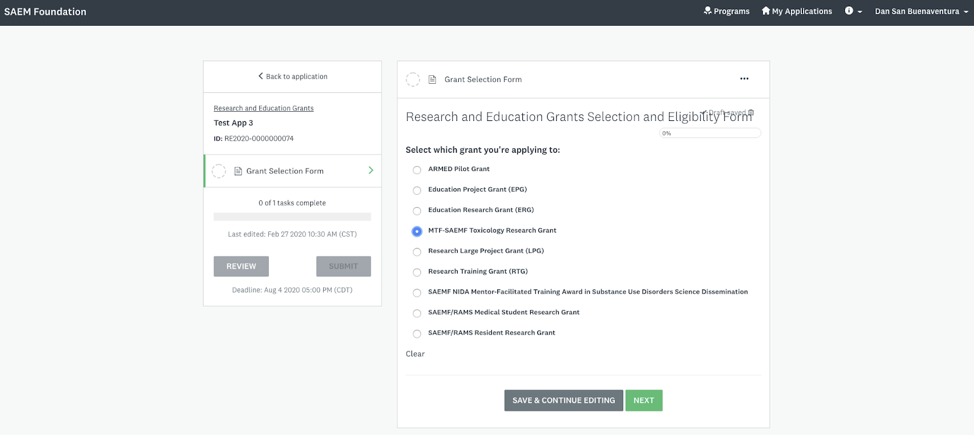974x435 pixels.
Task: Select SAEMF/RAMS Resident Research Grant
Action: (x=417, y=333)
